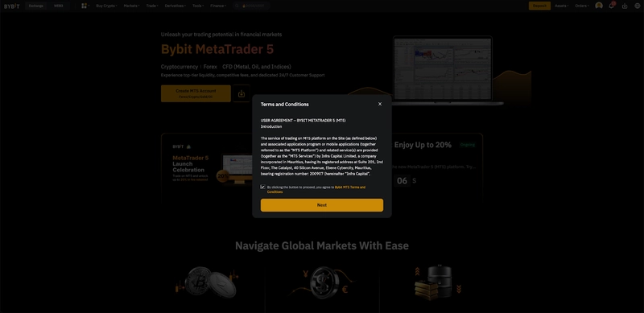Click the Ongoing status badge
Viewport: 644px width, 313px height.
[x=468, y=145]
